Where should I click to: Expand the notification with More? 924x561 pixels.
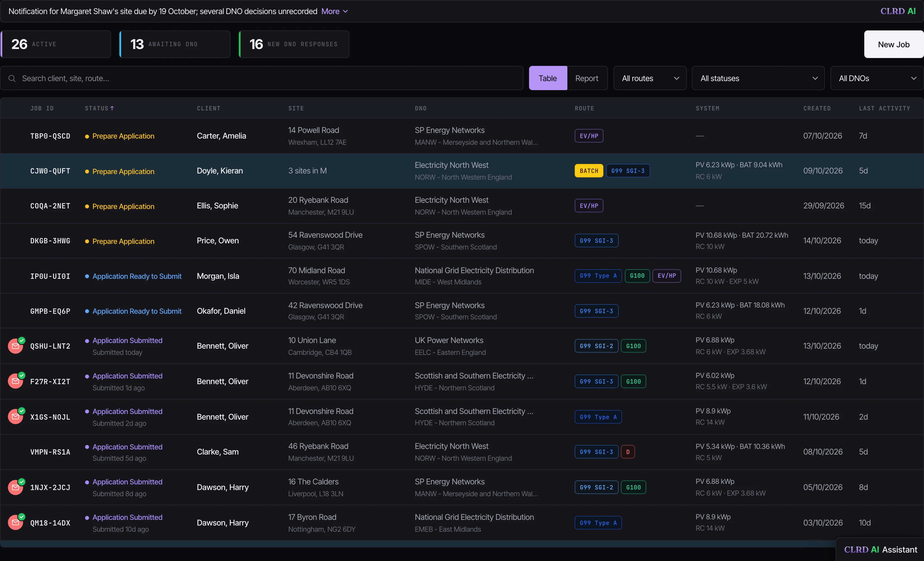point(334,11)
